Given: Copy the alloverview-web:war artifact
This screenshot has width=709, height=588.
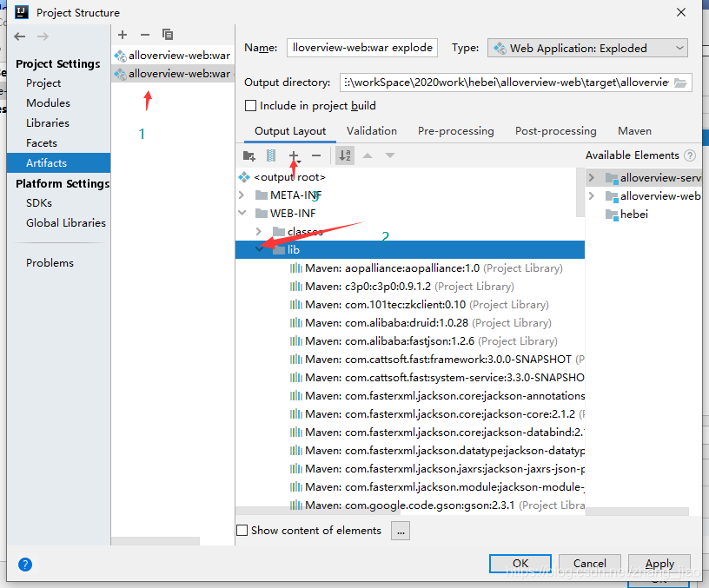Looking at the screenshot, I should 167,35.
